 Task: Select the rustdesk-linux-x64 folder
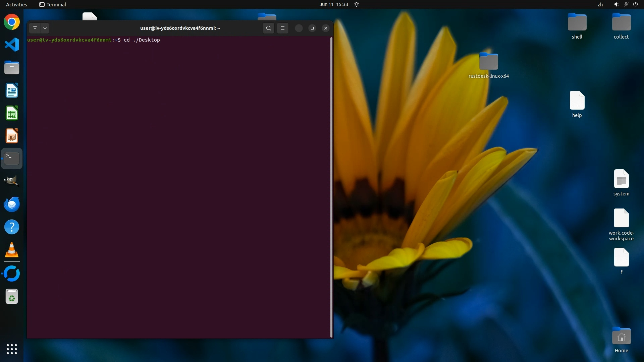[x=488, y=62]
